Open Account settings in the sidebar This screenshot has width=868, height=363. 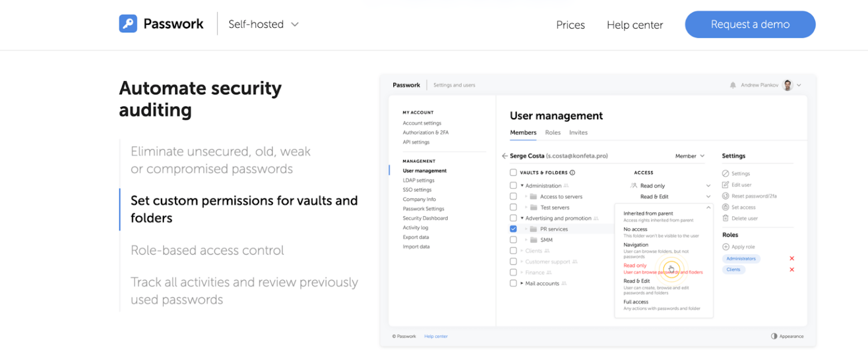[x=422, y=123]
